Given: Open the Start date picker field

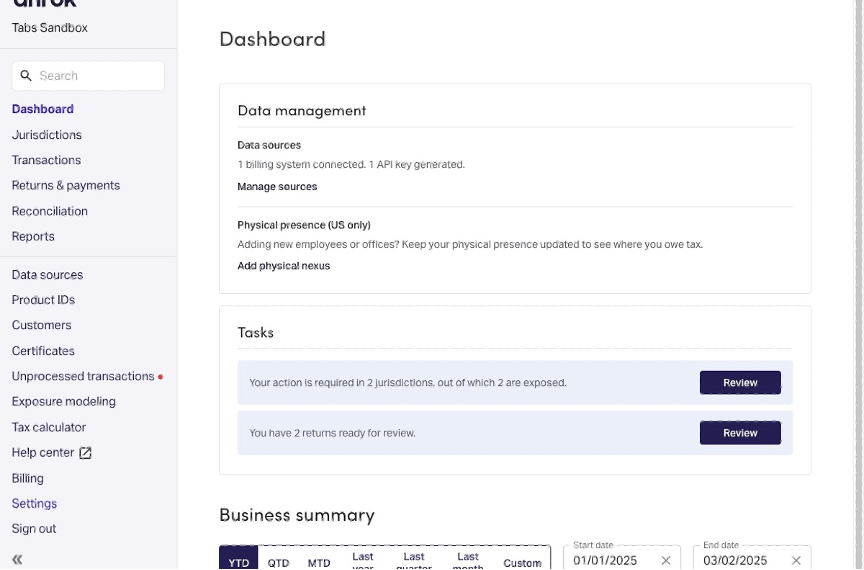Looking at the screenshot, I should (x=610, y=561).
